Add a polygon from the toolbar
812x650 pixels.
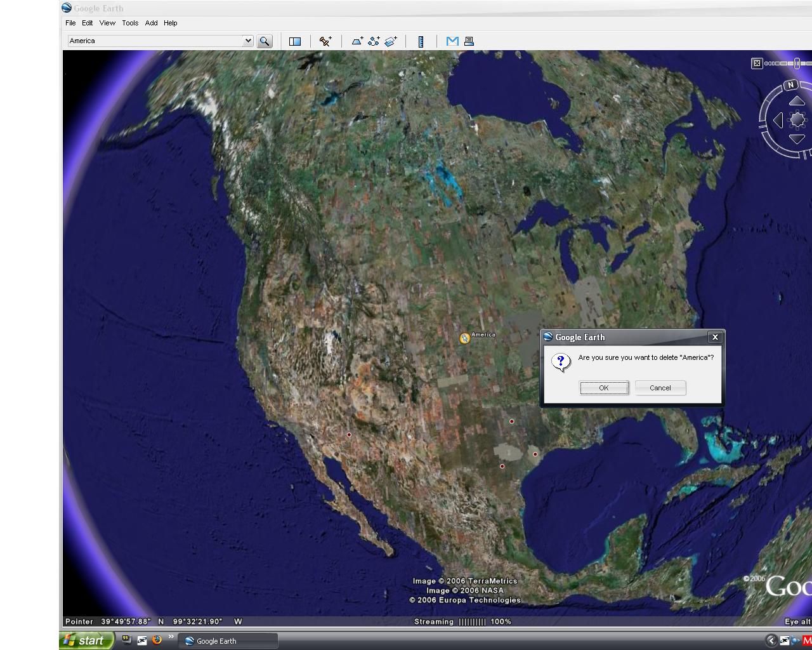click(358, 41)
